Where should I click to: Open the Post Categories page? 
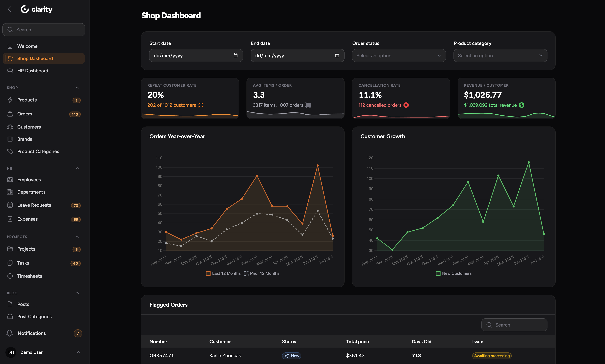[x=44, y=316]
